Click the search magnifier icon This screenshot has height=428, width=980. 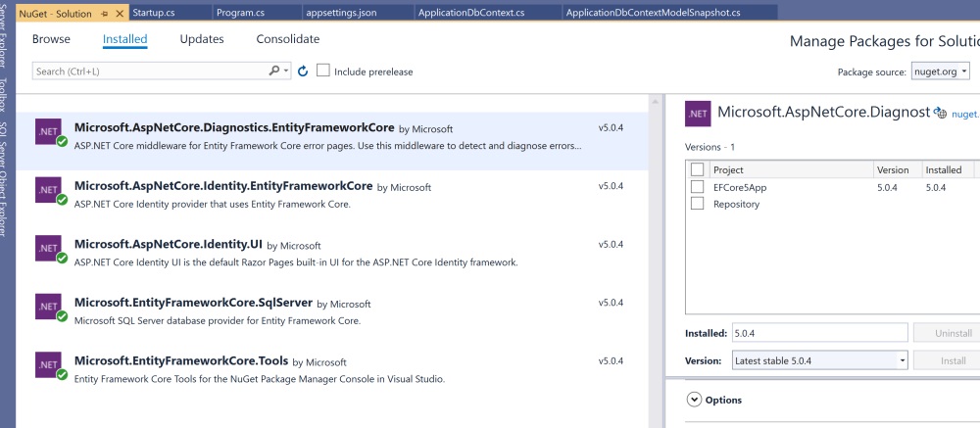coord(274,71)
